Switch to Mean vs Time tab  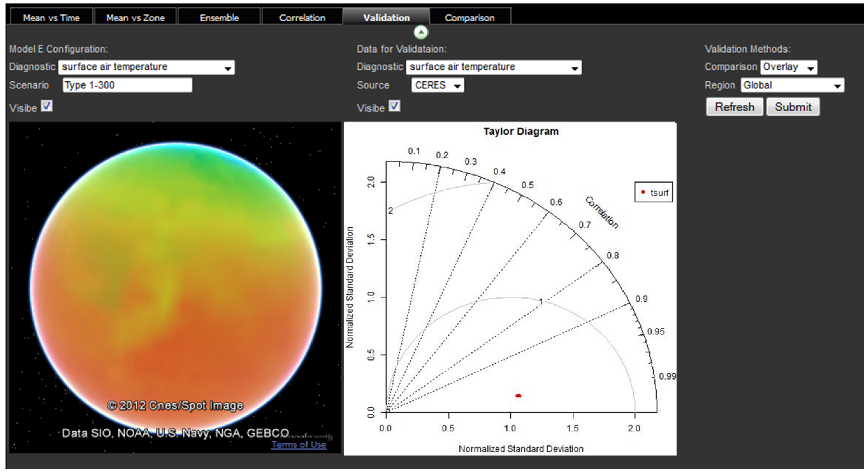tap(51, 18)
